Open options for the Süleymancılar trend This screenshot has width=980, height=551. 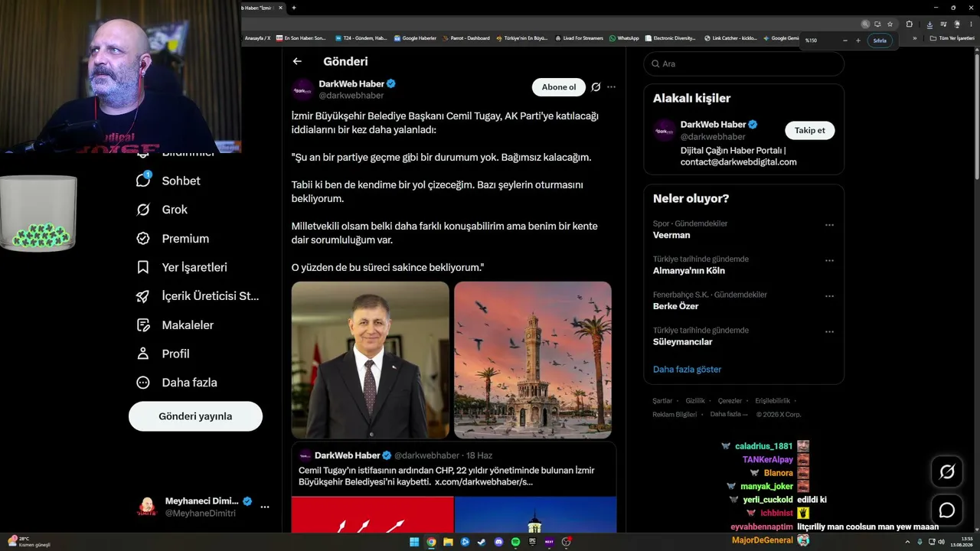point(829,331)
